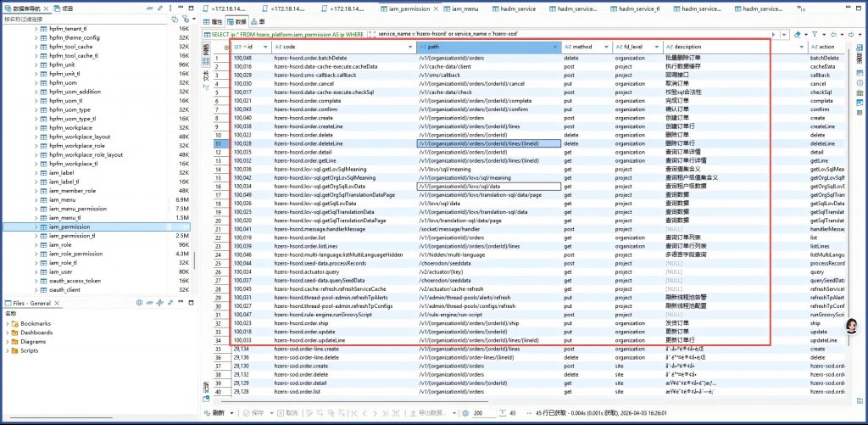
Task: Expand the Bookmarks folder
Action: coord(8,323)
